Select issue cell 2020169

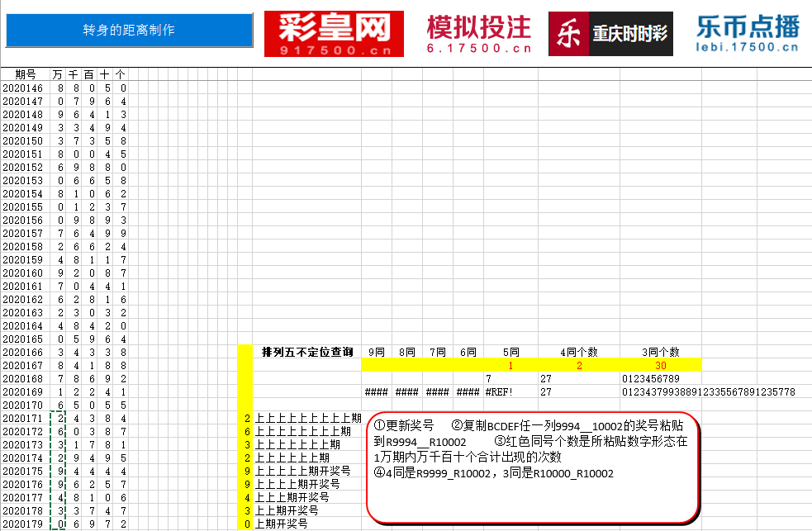tap(26, 391)
